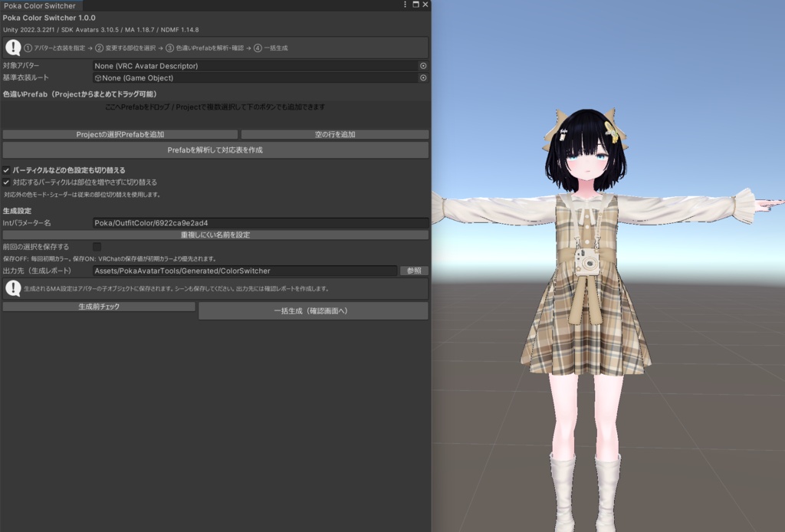Close the Poka Color Switcher window
The image size is (785, 532).
pos(425,5)
